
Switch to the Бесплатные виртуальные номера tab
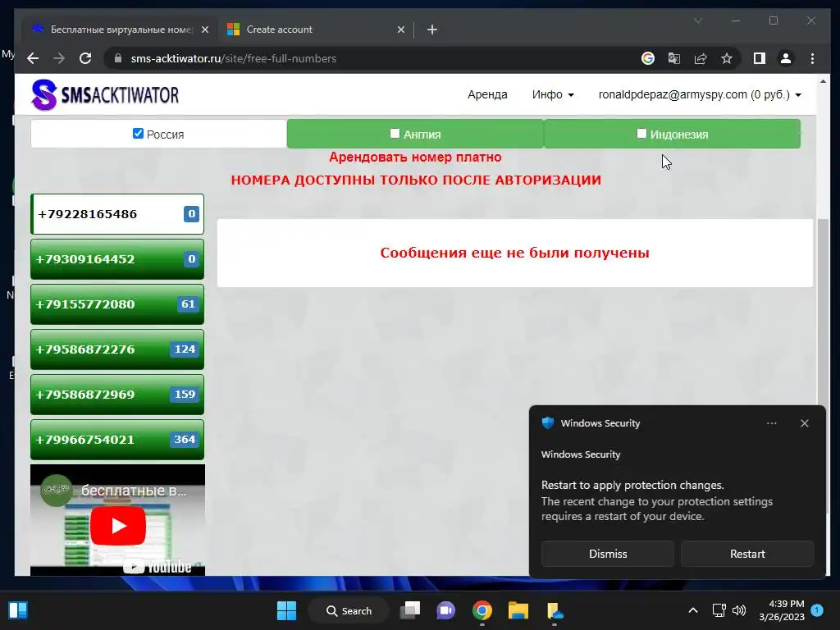point(120,30)
